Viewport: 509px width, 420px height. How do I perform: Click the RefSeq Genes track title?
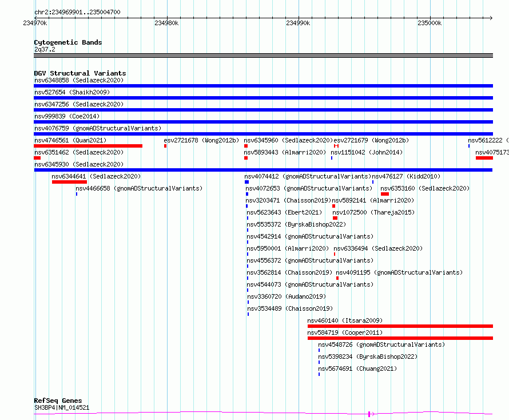58,401
